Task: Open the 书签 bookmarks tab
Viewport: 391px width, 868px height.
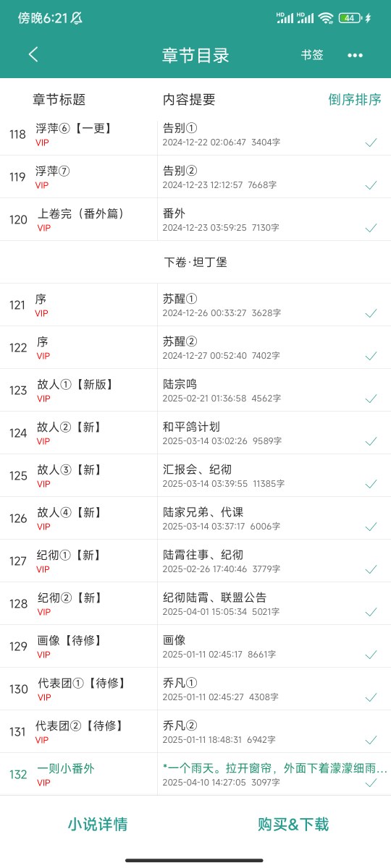Action: [x=312, y=55]
